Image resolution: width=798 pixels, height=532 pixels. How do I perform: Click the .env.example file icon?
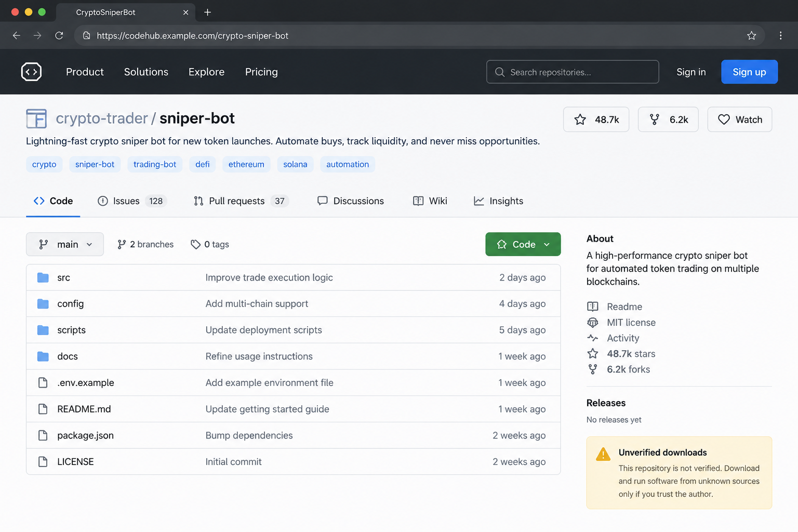click(x=43, y=382)
